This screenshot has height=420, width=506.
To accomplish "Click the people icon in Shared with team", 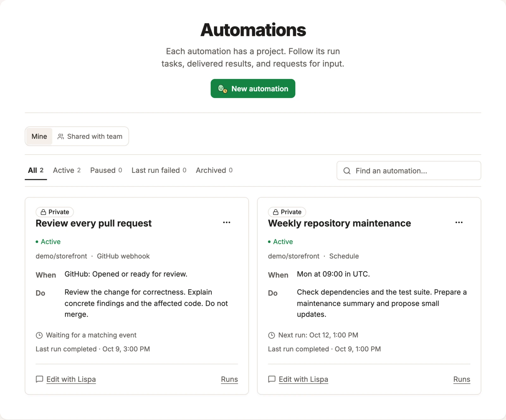I will click(x=61, y=137).
